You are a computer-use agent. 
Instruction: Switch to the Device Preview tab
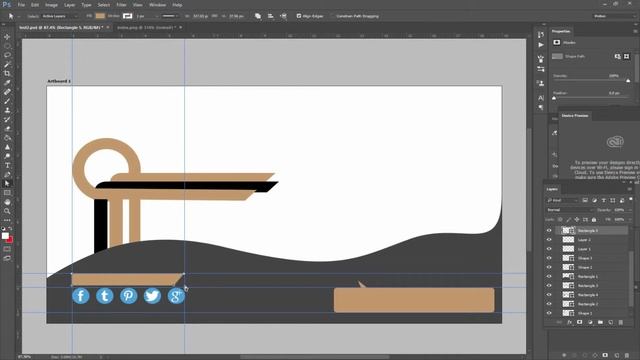coord(575,116)
